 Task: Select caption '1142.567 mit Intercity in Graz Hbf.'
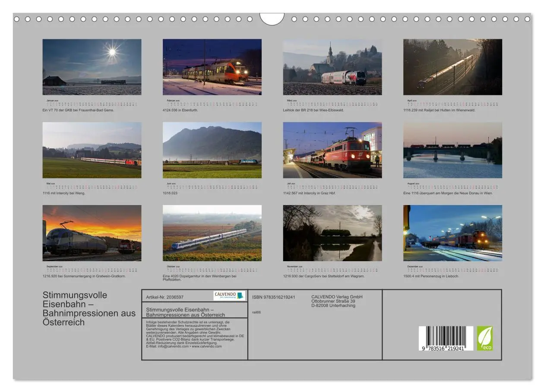309,193
